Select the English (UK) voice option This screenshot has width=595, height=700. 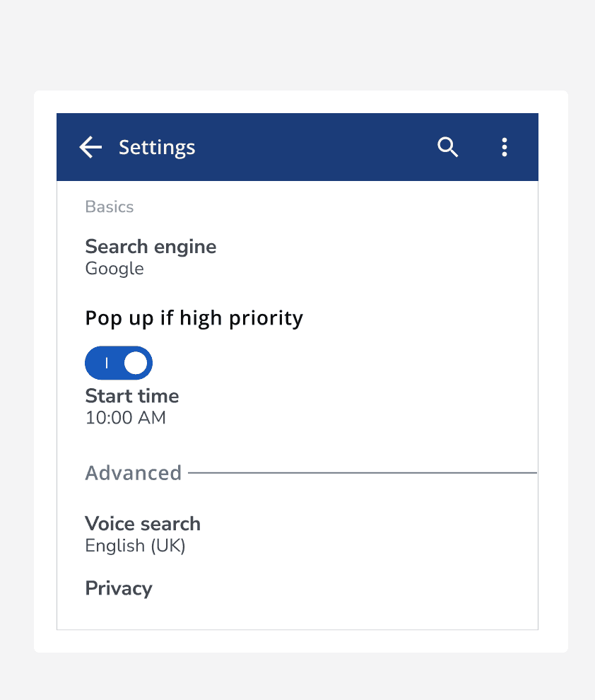[x=135, y=545]
